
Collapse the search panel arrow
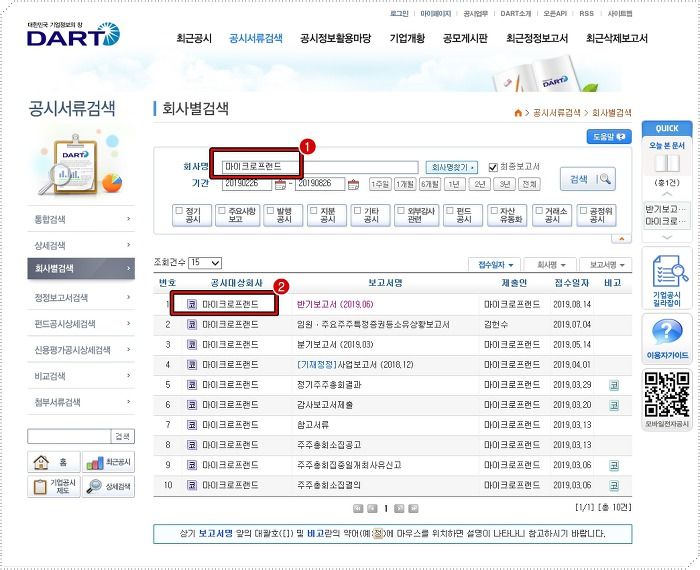pos(621,239)
